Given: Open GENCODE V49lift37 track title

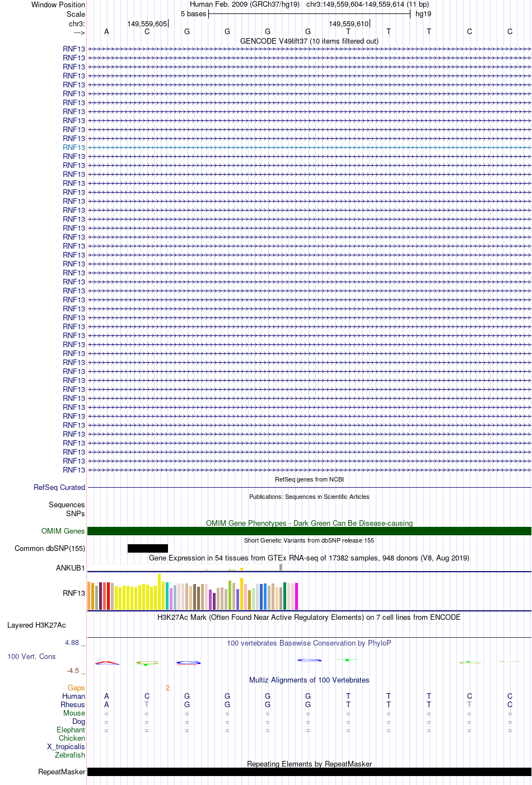Looking at the screenshot, I should pyautogui.click(x=309, y=41).
